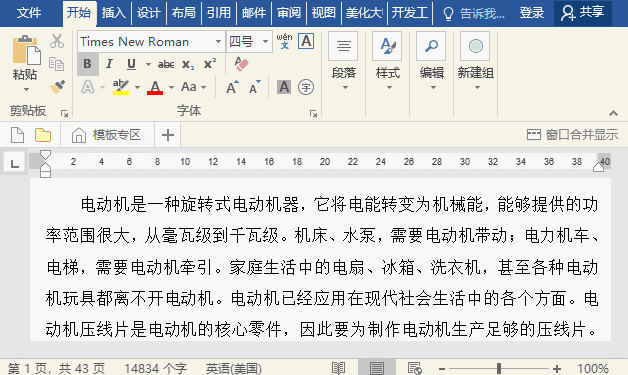Toggle Italic formatting
This screenshot has height=375, width=628.
point(109,64)
